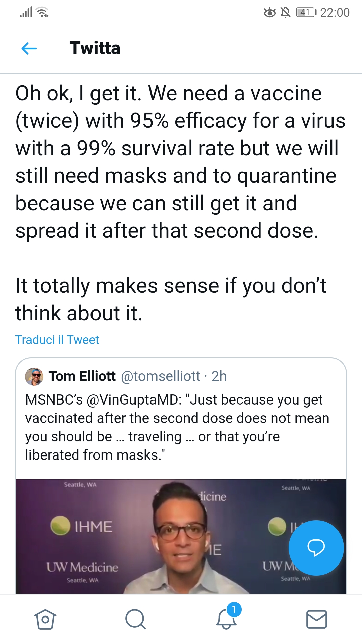
Task: Tap the 22:00 clock in status bar
Action: pos(335,13)
